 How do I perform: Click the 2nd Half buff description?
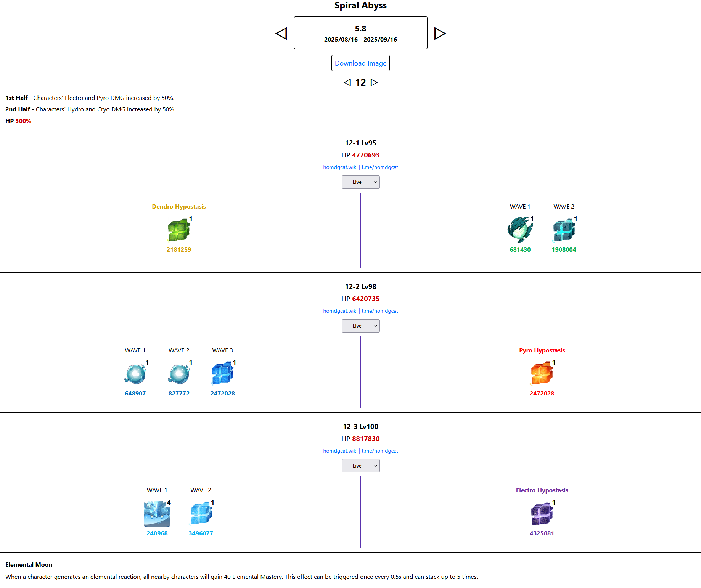pyautogui.click(x=90, y=109)
